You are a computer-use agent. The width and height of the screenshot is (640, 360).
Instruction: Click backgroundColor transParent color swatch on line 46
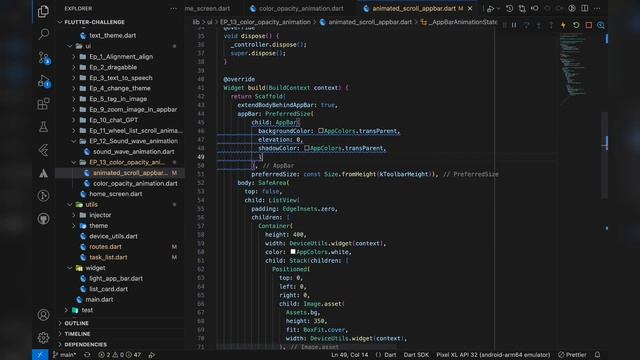(x=320, y=131)
